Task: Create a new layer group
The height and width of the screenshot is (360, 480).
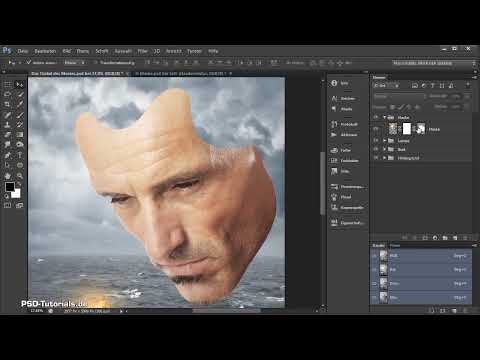Action: [445, 238]
